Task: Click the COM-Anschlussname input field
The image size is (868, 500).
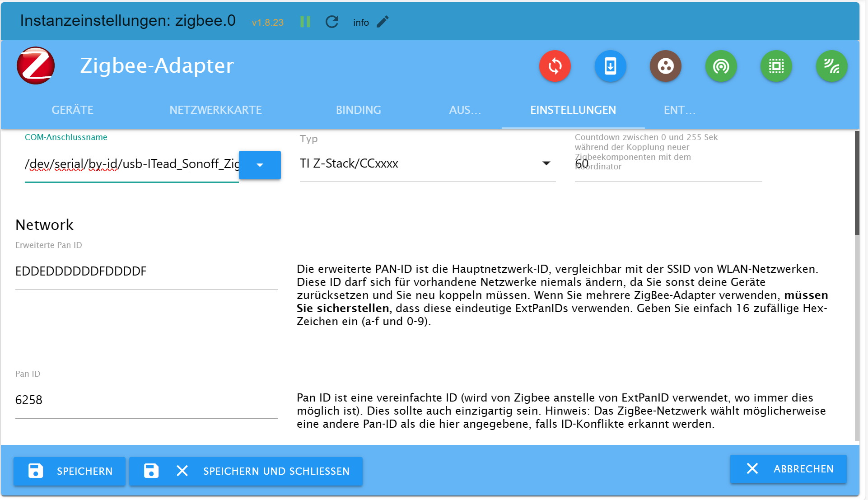Action: coord(131,164)
